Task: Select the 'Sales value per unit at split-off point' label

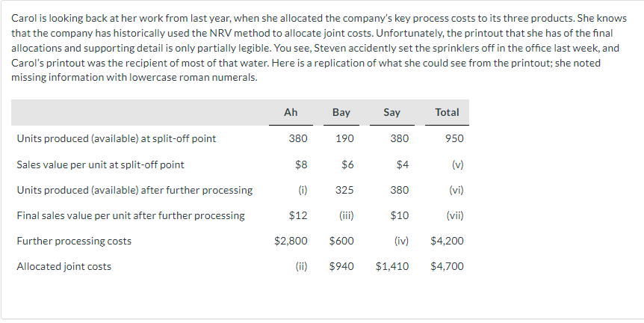Action: [x=100, y=164]
